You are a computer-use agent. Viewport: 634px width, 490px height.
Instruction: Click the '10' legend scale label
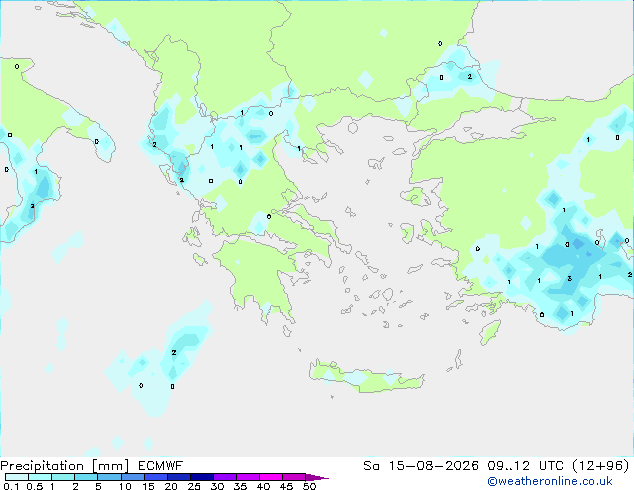click(x=125, y=486)
